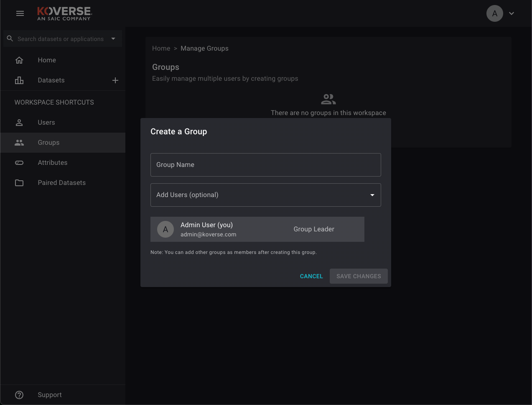The height and width of the screenshot is (405, 532).
Task: Add a new dataset with plus icon
Action: click(115, 80)
